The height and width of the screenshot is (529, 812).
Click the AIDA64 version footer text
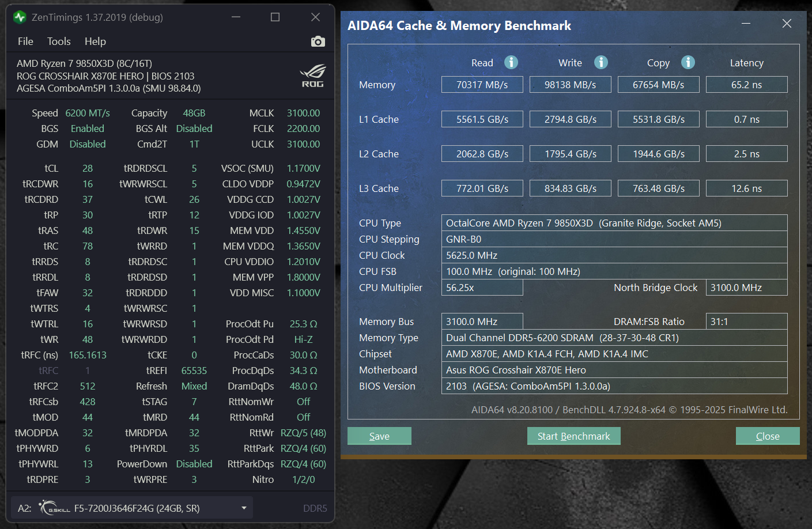click(x=629, y=410)
